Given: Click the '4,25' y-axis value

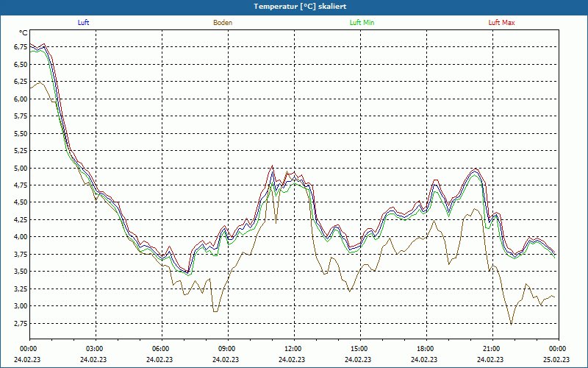Looking at the screenshot, I should [x=21, y=219].
